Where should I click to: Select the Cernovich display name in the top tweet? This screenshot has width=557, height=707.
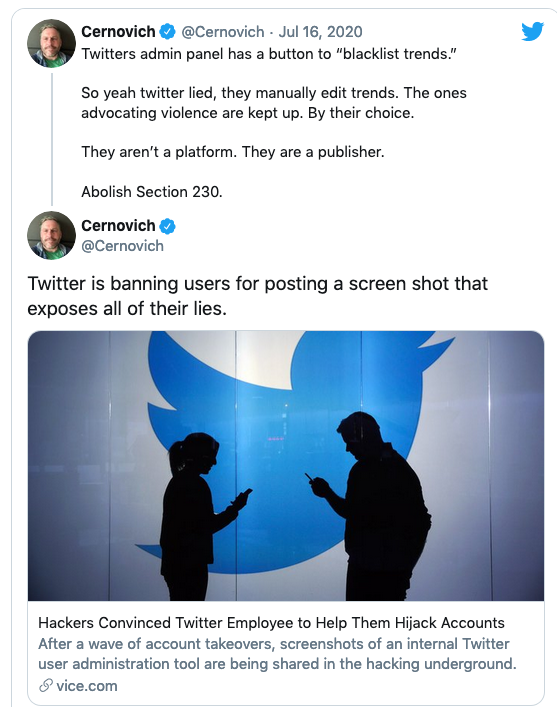(x=118, y=32)
